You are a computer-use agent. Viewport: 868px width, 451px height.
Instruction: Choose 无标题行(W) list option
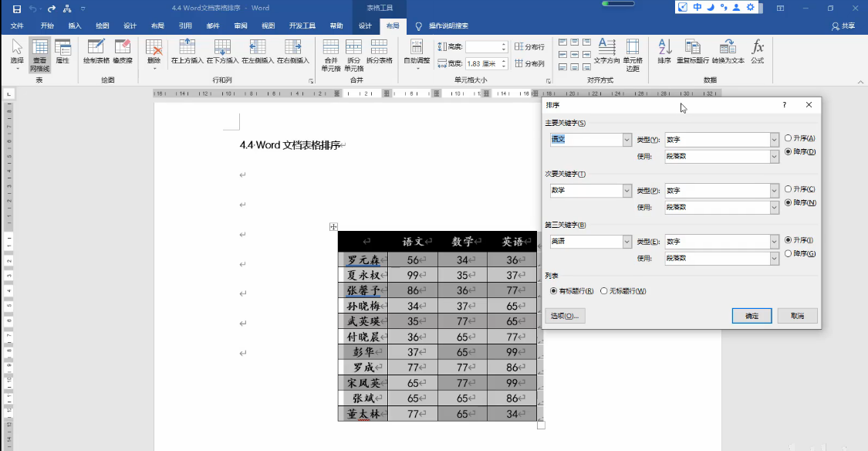623,291
